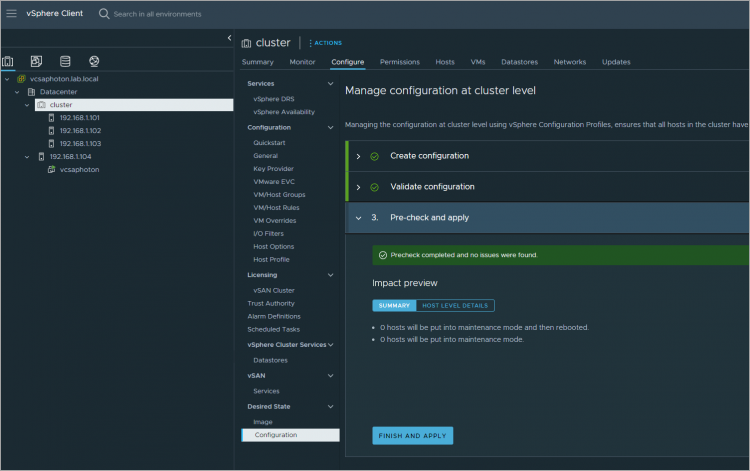Open VM/Host Groups page
Screen dimensions: 750x471
tap(279, 195)
